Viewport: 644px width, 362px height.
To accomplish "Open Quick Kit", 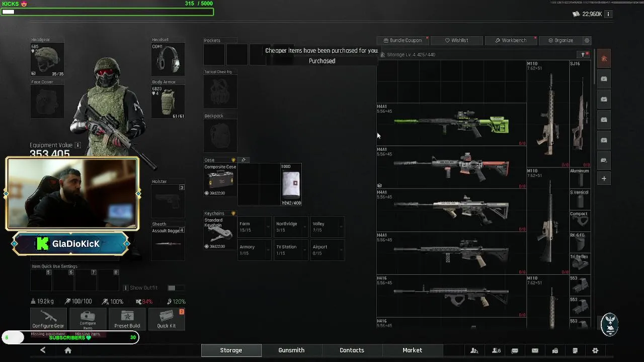I will [x=166, y=319].
